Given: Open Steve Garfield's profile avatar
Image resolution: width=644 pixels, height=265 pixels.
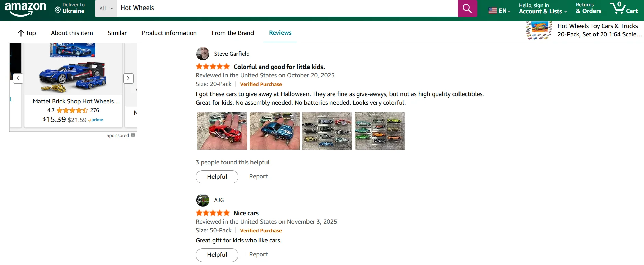Looking at the screenshot, I should coord(203,54).
